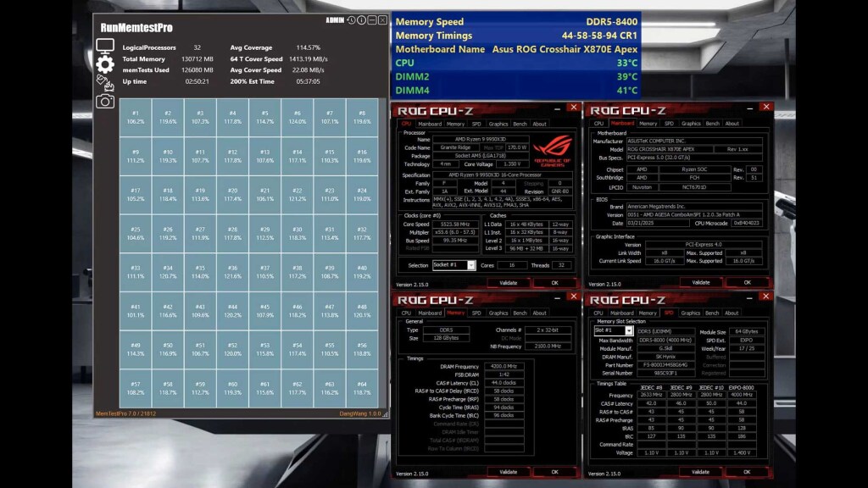The image size is (868, 488).
Task: Open CPU tab in the SPD CPU-Z window
Action: 598,313
